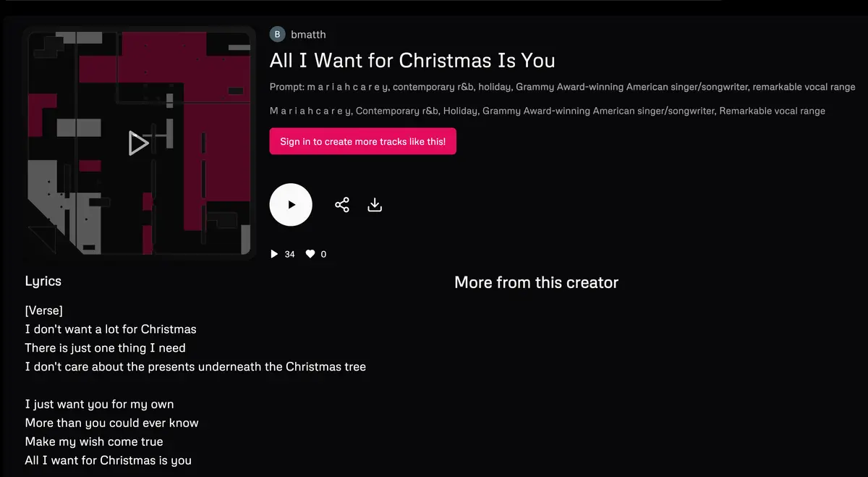Image resolution: width=868 pixels, height=477 pixels.
Task: Click the Lyrics section heading
Action: pyautogui.click(x=43, y=282)
